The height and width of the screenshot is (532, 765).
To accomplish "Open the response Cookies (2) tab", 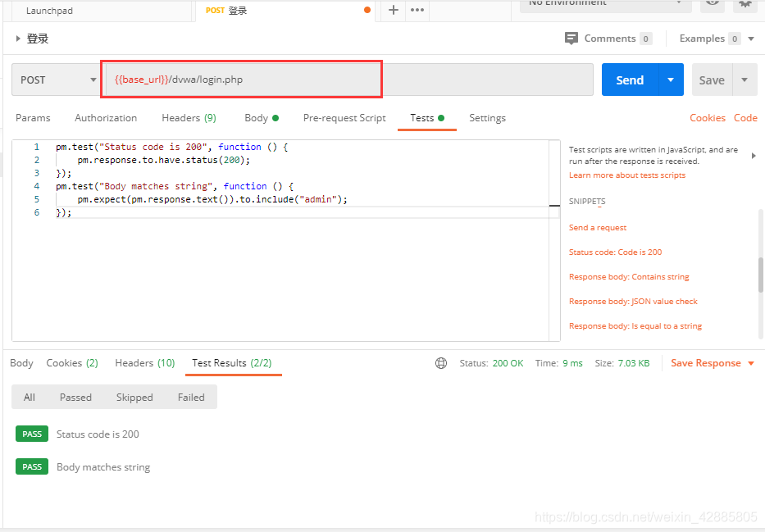I will point(72,363).
